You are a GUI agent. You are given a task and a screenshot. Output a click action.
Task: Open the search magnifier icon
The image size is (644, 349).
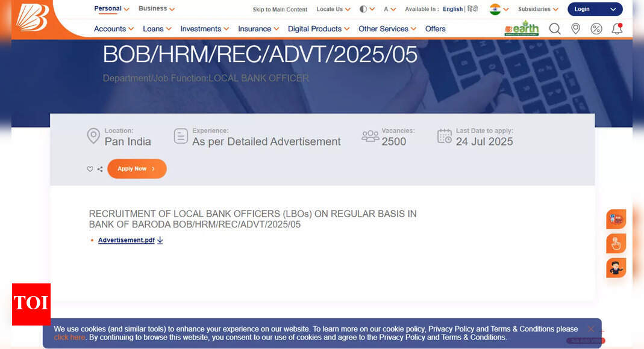tap(555, 29)
